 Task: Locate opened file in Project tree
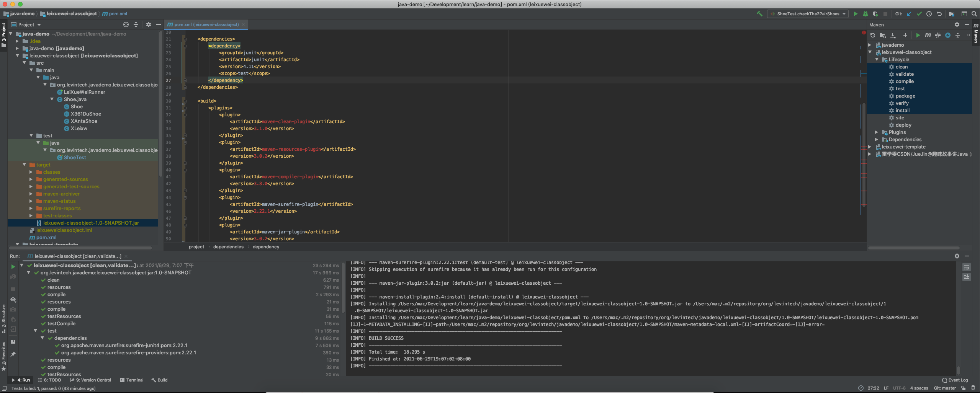pos(126,24)
